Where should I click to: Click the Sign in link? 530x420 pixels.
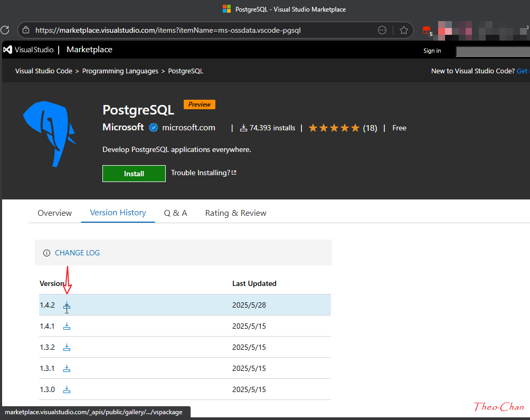tap(432, 51)
